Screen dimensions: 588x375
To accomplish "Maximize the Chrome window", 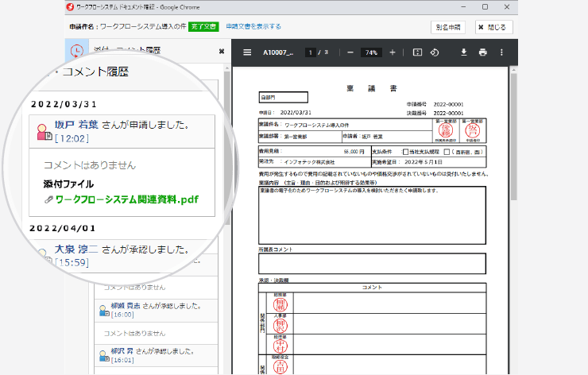I will pos(485,7).
